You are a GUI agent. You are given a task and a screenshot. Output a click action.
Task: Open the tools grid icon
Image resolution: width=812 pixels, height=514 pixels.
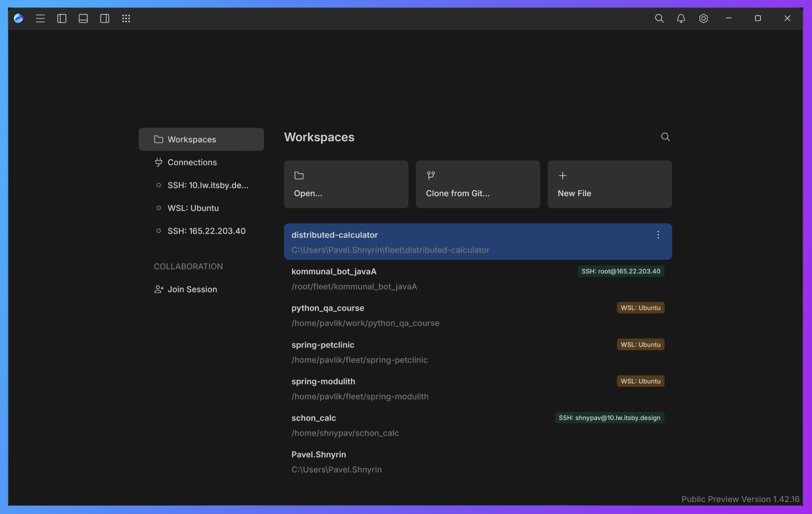point(126,18)
